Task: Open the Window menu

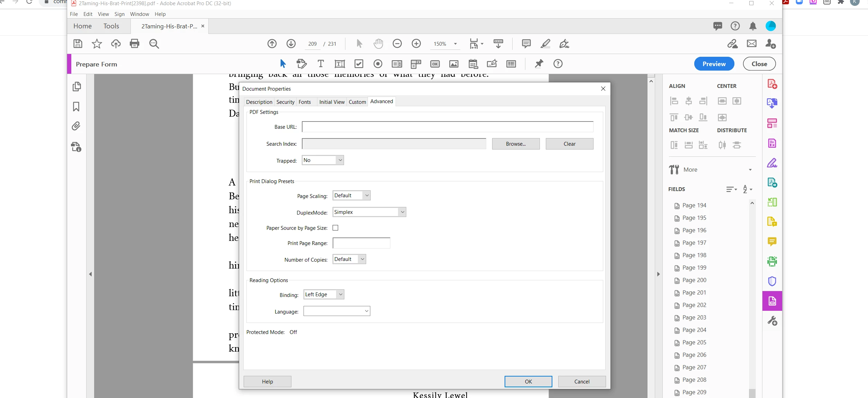Action: 139,14
